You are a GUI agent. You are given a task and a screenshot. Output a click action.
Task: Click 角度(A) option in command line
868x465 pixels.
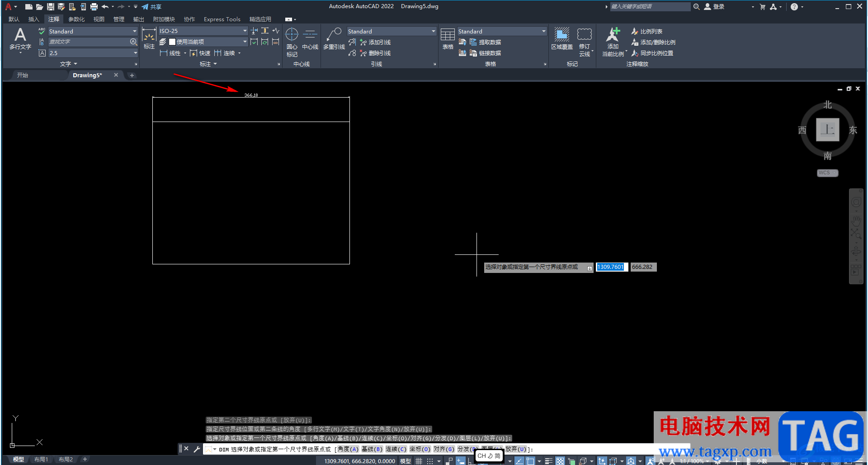(x=348, y=449)
